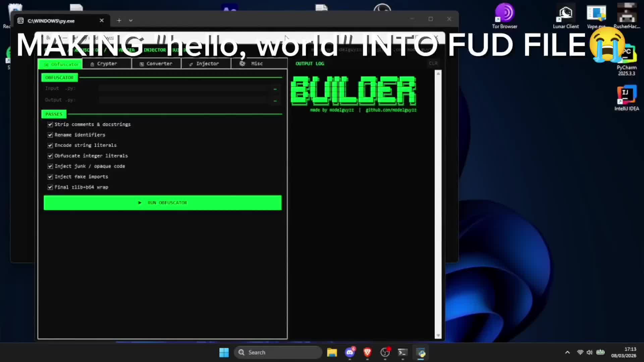Click the PASSES section label
The image size is (644, 362).
[x=54, y=114]
